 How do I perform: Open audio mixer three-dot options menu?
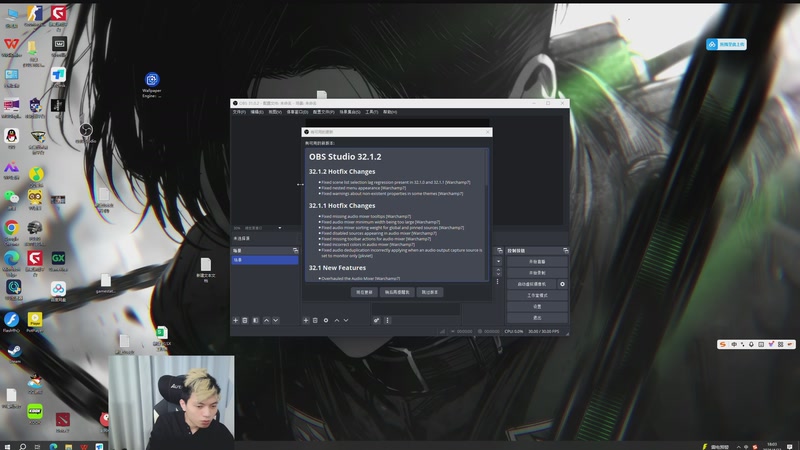[x=387, y=320]
